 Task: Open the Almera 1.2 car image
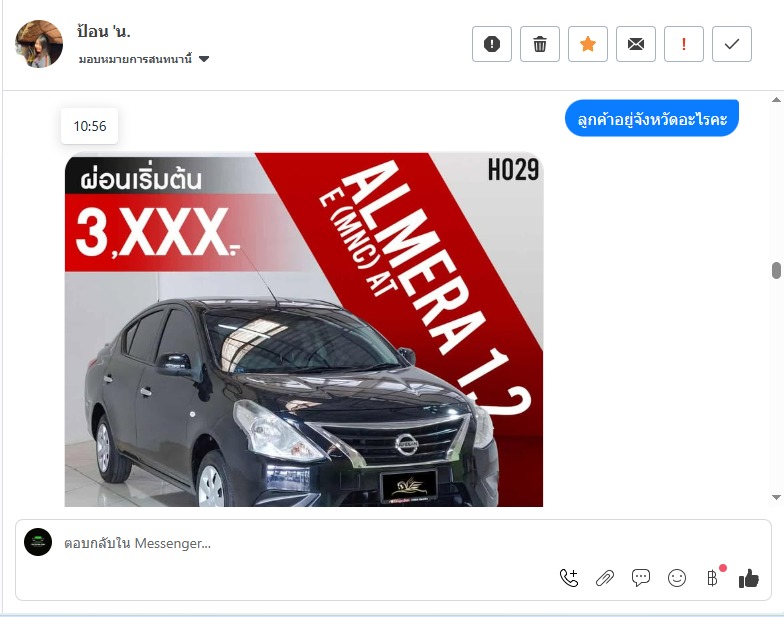[304, 330]
